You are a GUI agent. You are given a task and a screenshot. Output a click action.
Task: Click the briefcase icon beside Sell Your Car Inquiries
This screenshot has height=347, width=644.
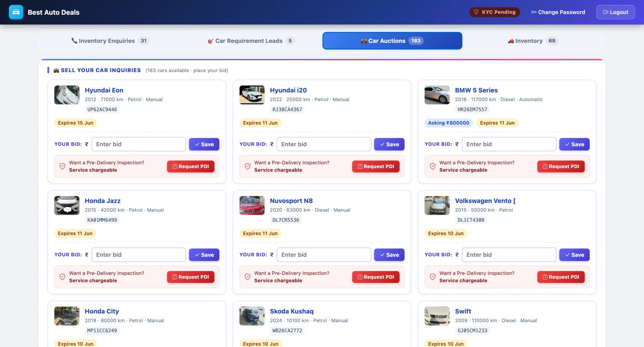tap(56, 70)
